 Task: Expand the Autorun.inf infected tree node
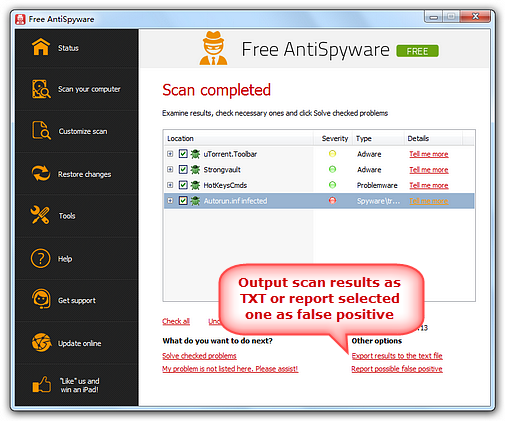(170, 200)
